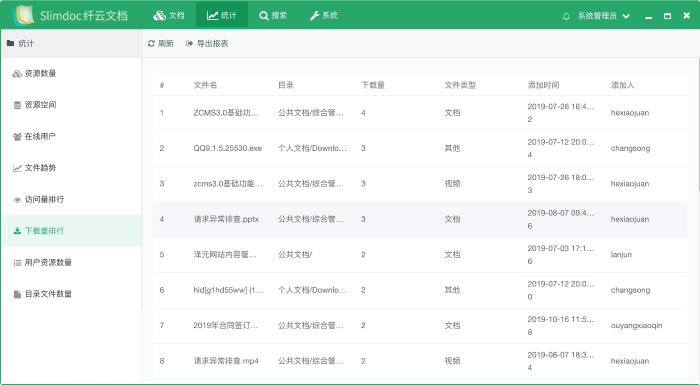Select the 请求异常排查.mp4 file name
The image size is (700, 385).
[226, 361]
